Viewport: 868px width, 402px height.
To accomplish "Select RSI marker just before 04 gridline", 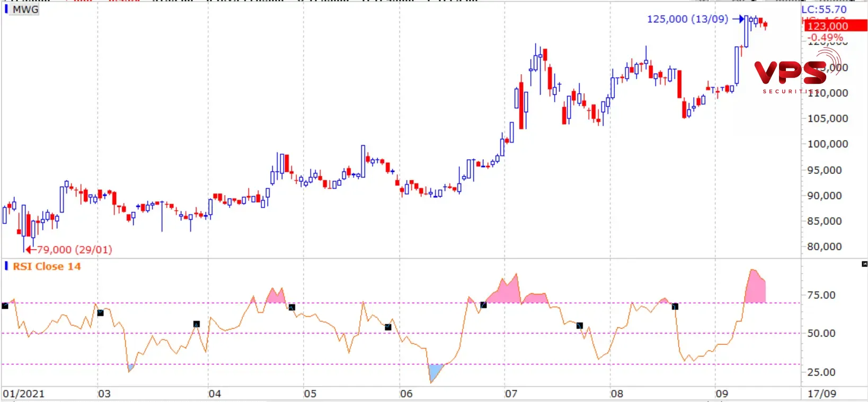I will point(197,324).
